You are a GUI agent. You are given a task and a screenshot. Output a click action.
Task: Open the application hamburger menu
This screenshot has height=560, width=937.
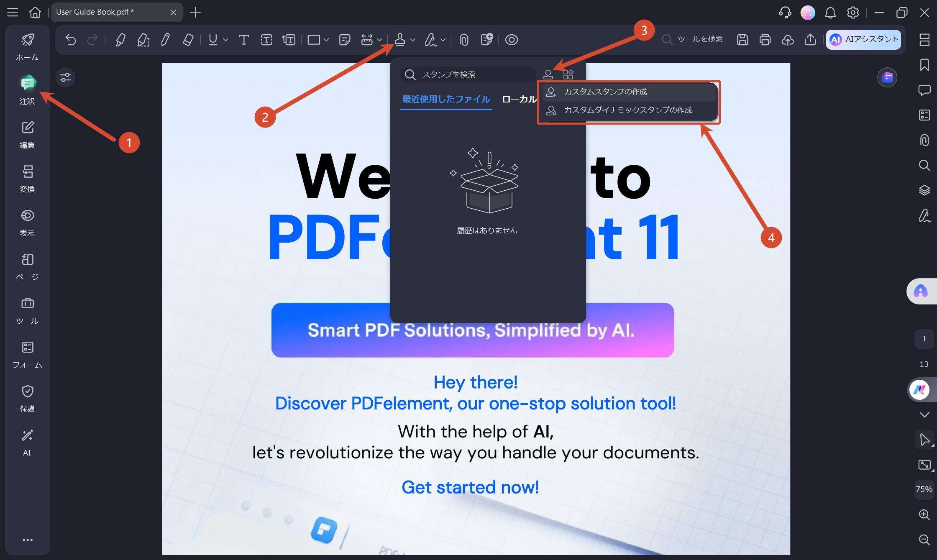(13, 12)
